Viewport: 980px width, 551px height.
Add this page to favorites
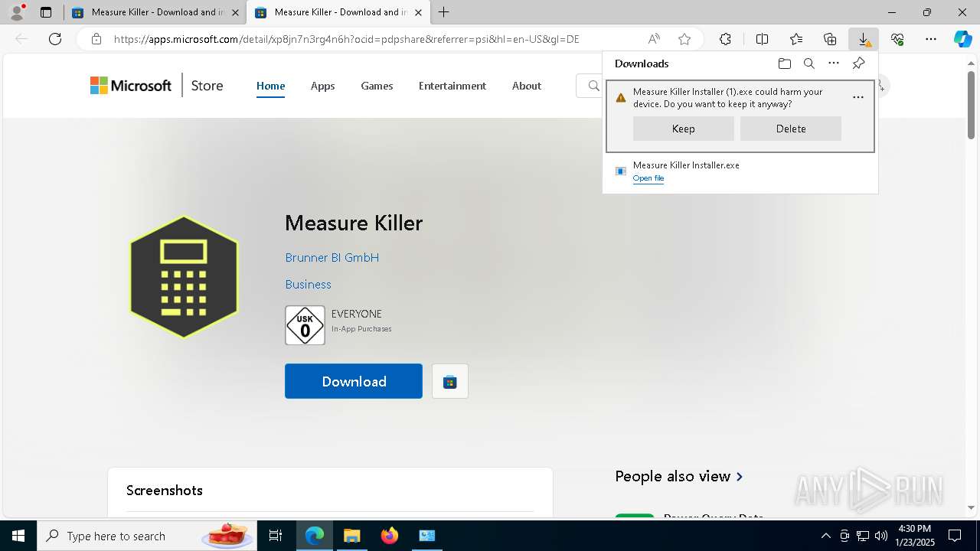point(684,39)
